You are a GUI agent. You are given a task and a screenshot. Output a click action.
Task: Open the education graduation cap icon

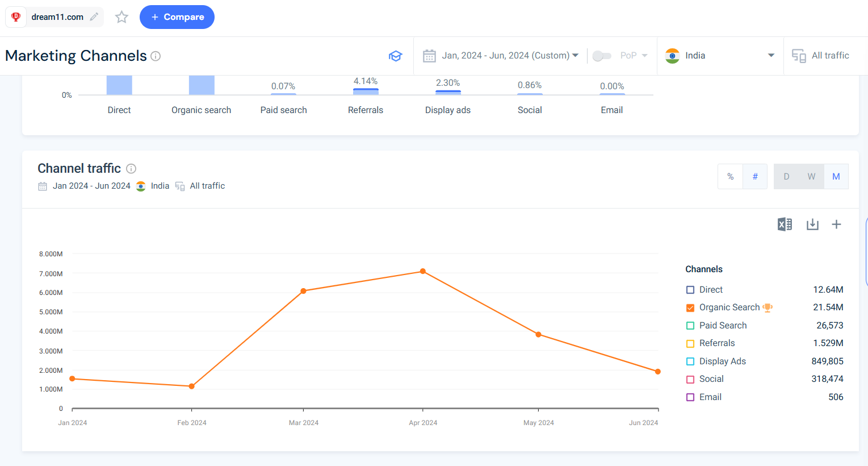pos(396,56)
